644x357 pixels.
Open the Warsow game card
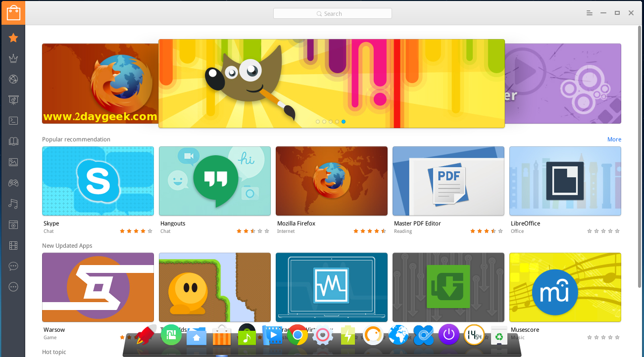(98, 287)
